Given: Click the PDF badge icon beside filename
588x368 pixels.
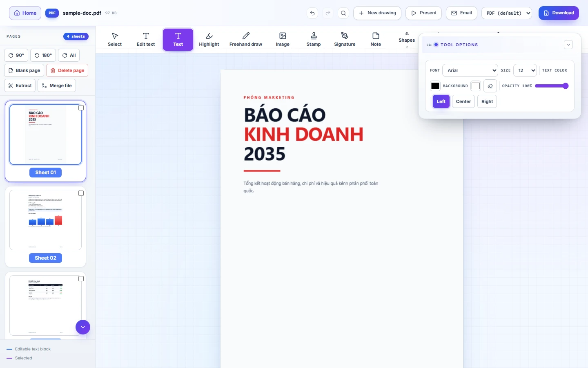Looking at the screenshot, I should click(52, 13).
